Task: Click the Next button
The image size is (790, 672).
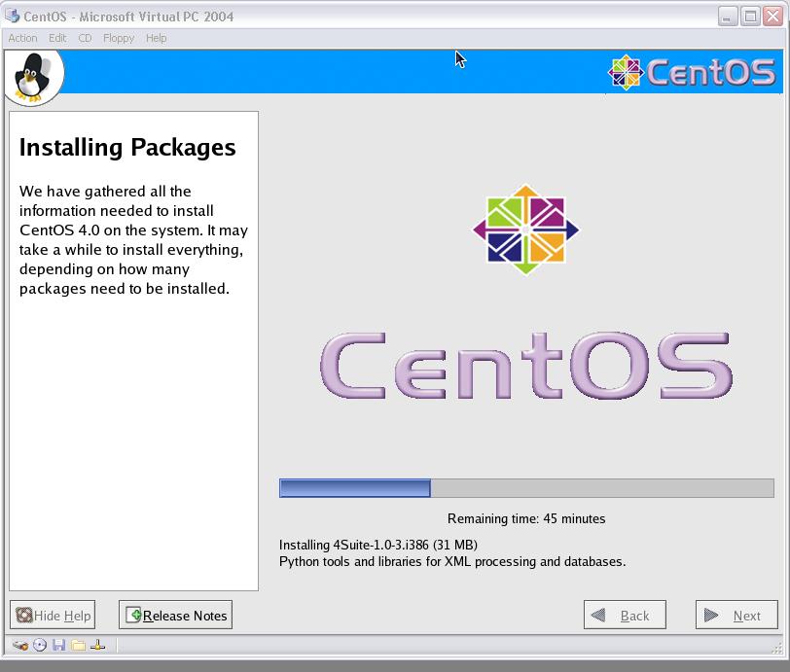Action: 736,615
